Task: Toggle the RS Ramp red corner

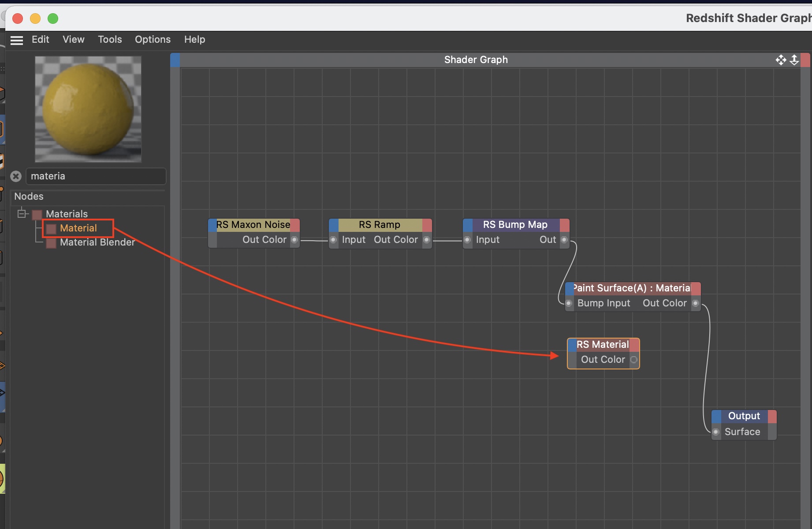Action: click(x=427, y=225)
